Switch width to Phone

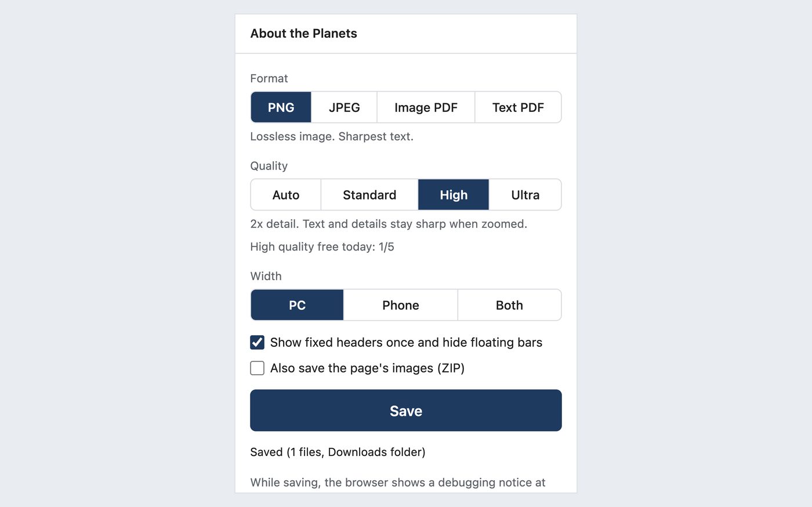(401, 305)
